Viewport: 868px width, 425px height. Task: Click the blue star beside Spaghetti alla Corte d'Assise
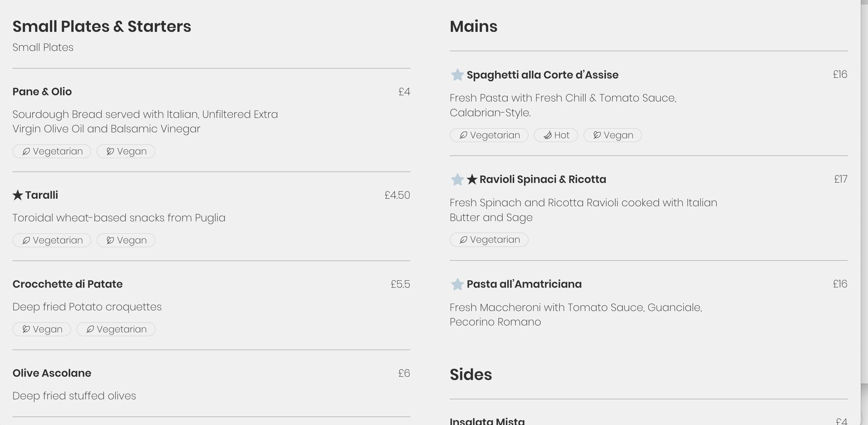click(457, 75)
